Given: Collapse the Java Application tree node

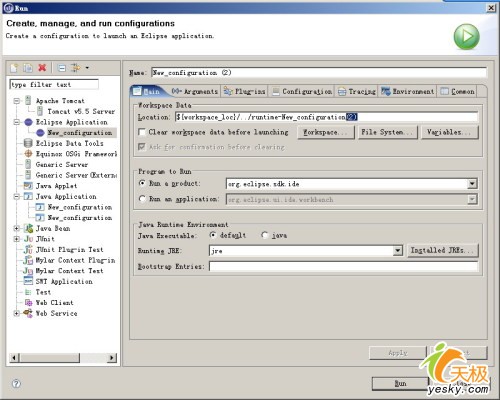Looking at the screenshot, I should coord(17,196).
